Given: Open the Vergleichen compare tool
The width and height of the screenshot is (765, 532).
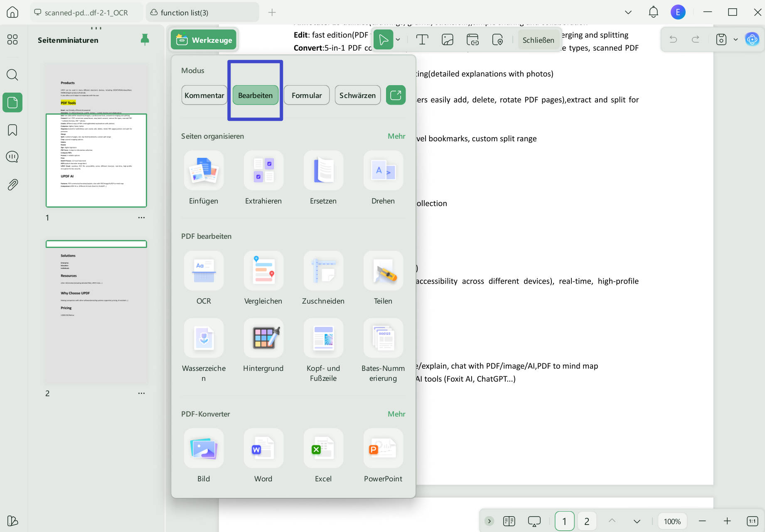Looking at the screenshot, I should (x=263, y=271).
